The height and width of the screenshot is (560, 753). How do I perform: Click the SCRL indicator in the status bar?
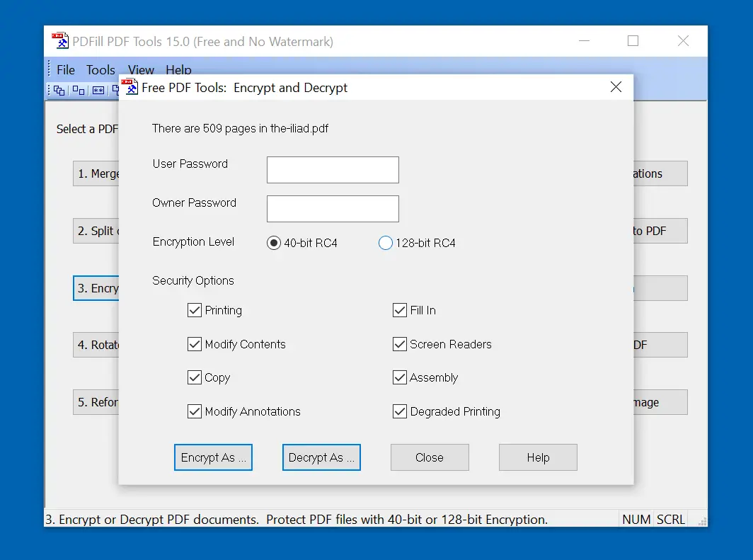pos(671,519)
